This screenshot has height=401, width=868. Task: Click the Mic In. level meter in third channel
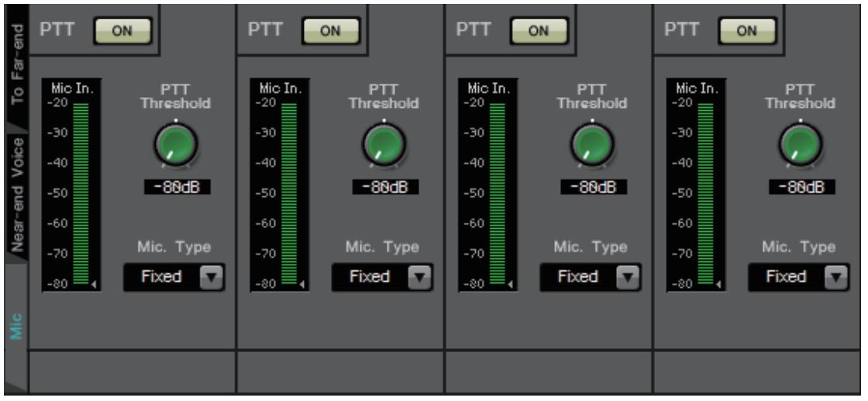[487, 185]
